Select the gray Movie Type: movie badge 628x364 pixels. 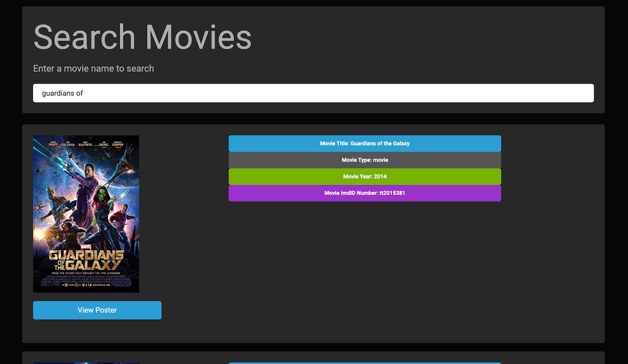click(364, 160)
